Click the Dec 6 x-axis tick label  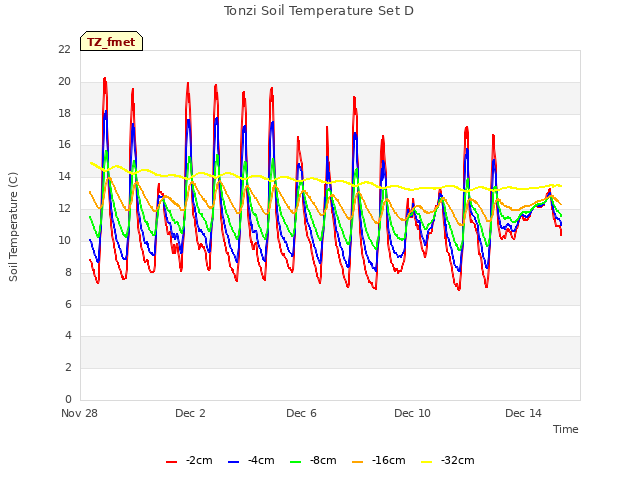click(301, 413)
